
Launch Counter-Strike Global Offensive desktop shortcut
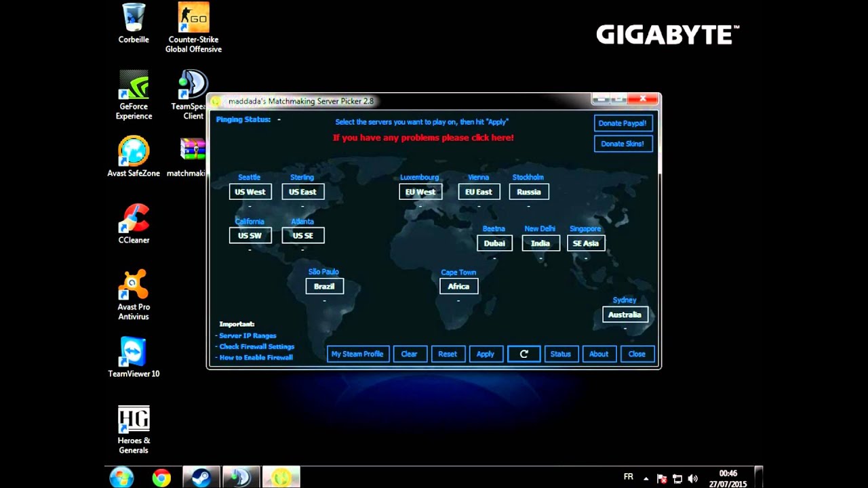pyautogui.click(x=193, y=28)
